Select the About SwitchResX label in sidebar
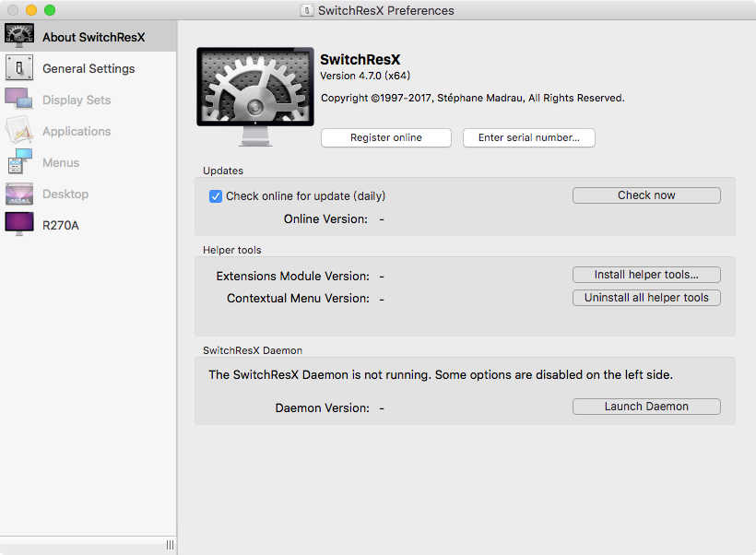The image size is (756, 555). click(x=93, y=37)
